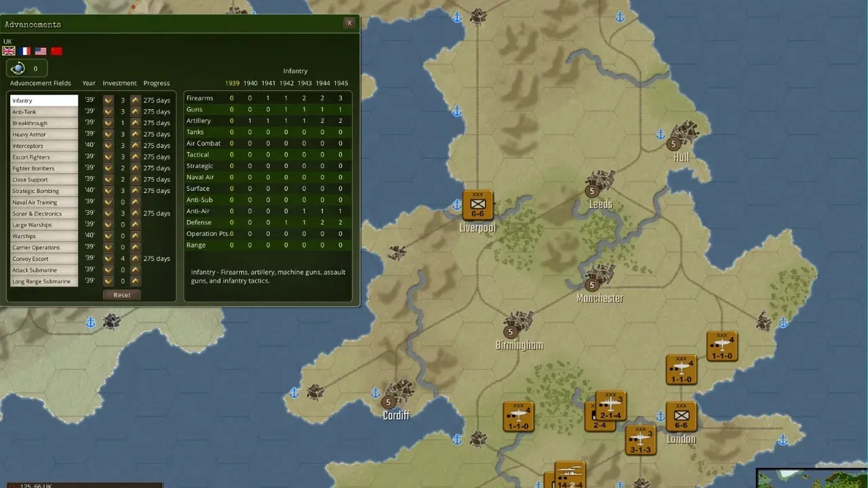The height and width of the screenshot is (488, 868).
Task: Click the Hull city marker
Action: (x=673, y=144)
